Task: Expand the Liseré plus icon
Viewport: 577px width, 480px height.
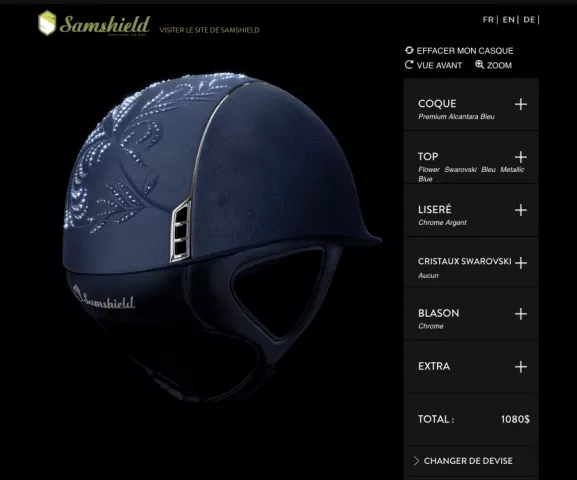Action: pyautogui.click(x=521, y=210)
